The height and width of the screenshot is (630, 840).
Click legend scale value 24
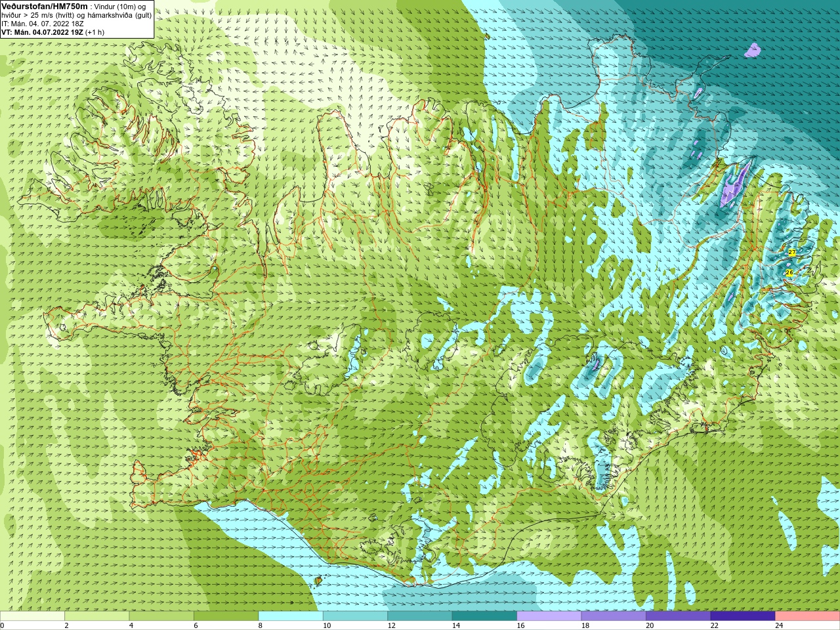pos(780,625)
